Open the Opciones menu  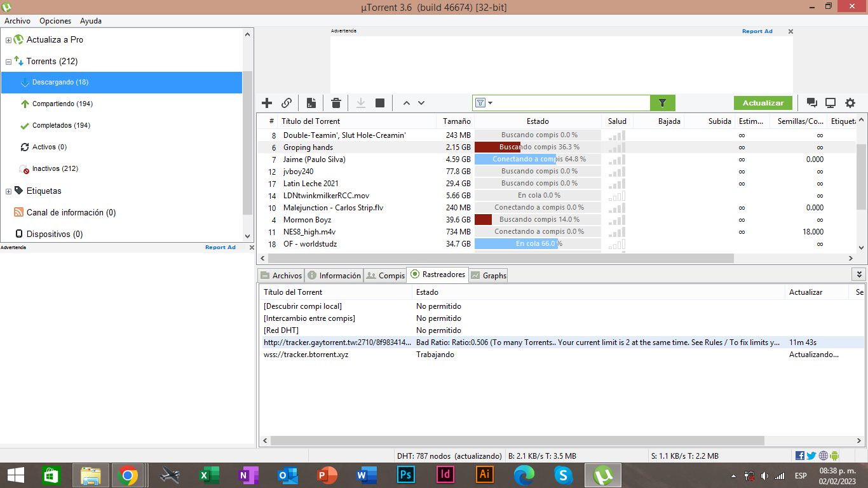[x=55, y=21]
